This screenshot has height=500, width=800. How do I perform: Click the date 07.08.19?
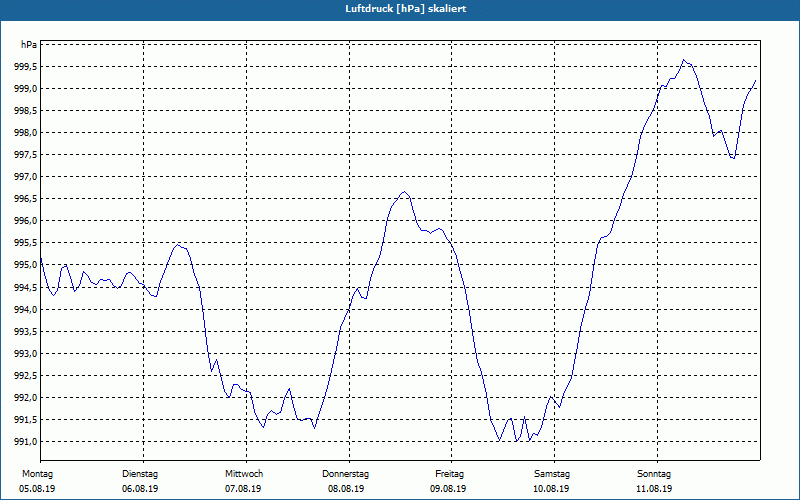coord(243,489)
